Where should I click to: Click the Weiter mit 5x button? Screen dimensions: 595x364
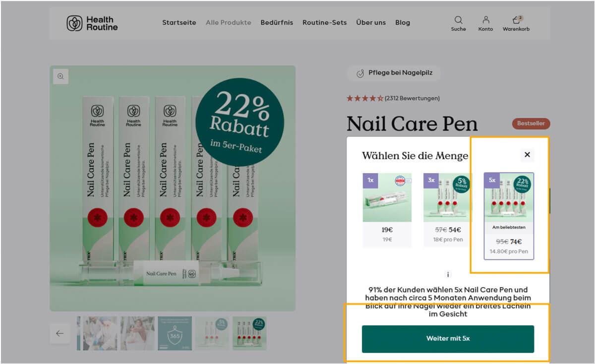pyautogui.click(x=448, y=339)
